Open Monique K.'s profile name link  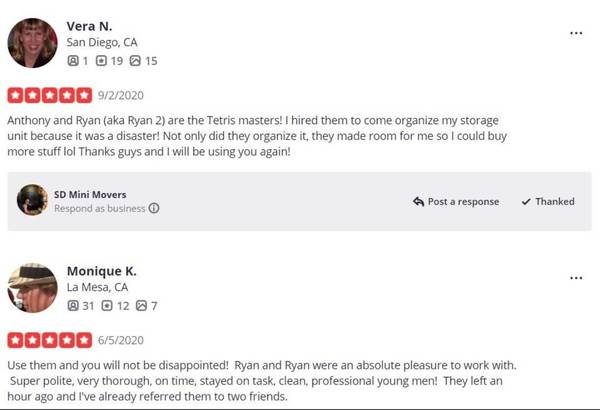101,271
